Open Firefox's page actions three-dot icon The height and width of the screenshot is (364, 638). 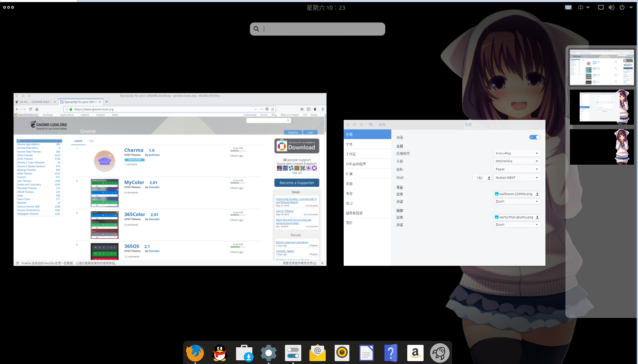click(x=261, y=109)
